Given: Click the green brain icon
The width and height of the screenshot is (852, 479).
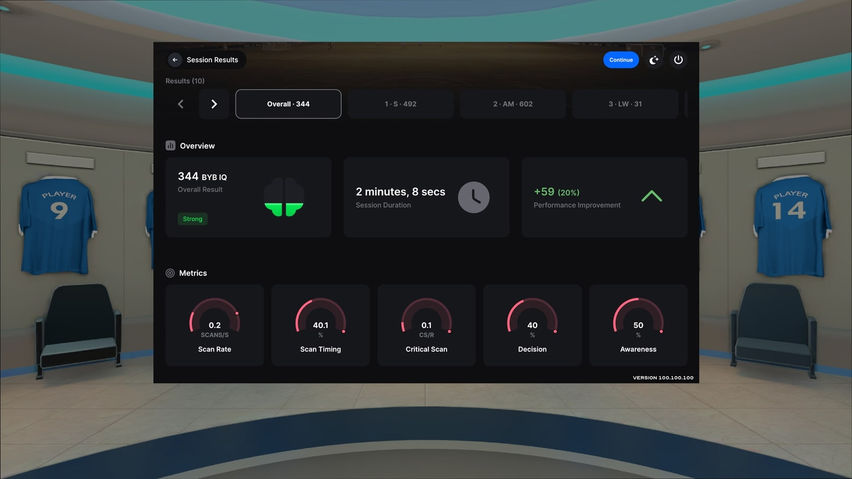Looking at the screenshot, I should click(284, 197).
